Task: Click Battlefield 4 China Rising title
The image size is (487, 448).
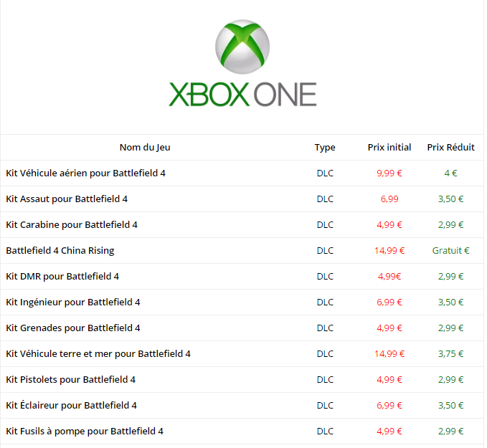Action: point(60,251)
